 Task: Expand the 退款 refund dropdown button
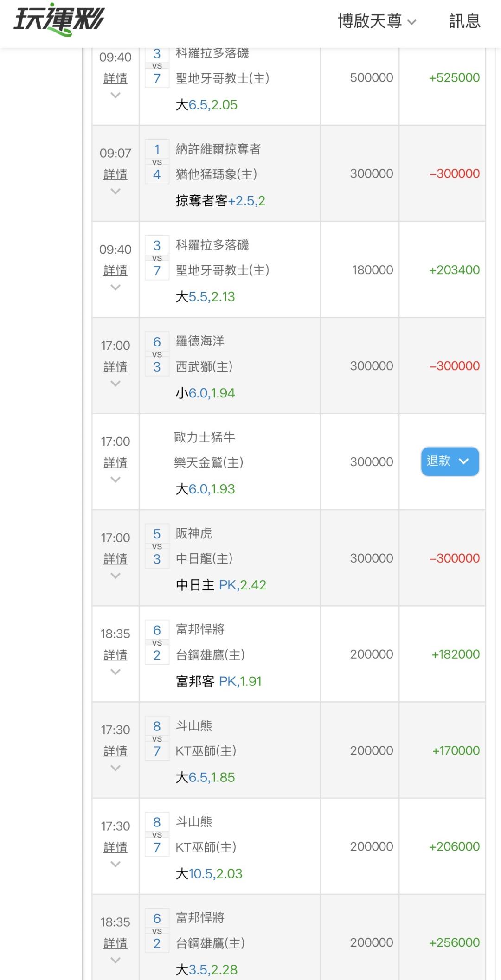(450, 461)
